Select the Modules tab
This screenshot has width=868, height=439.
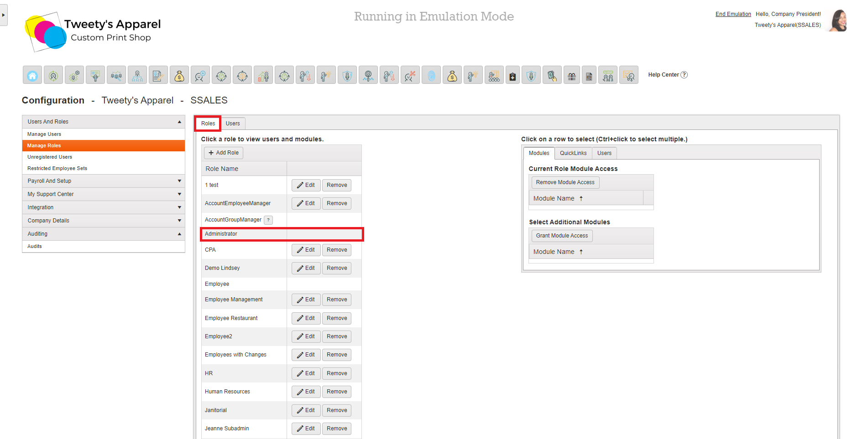tap(539, 153)
